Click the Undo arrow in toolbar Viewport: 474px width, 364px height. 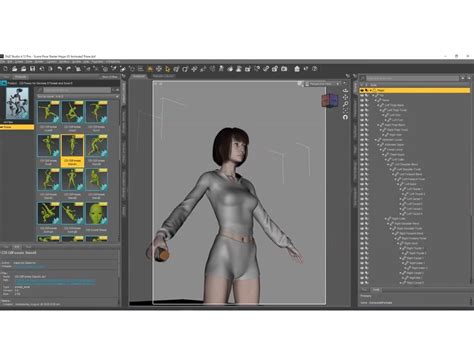coord(59,69)
